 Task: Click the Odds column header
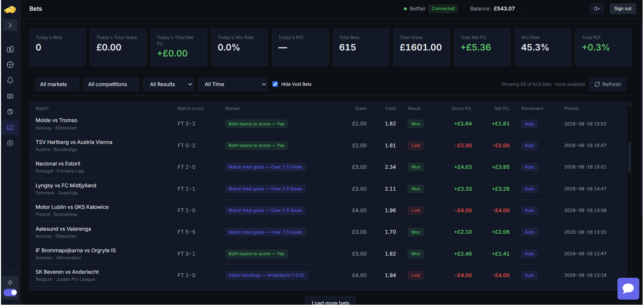390,109
